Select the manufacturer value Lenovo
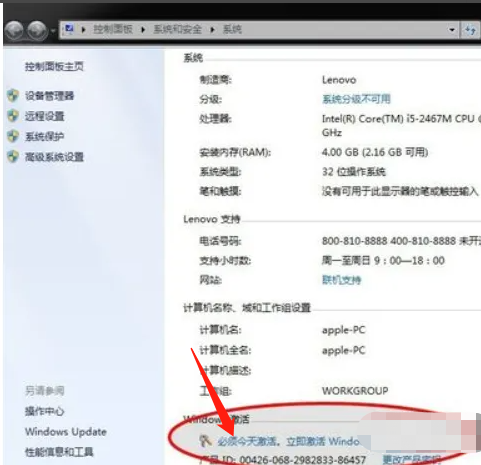This screenshot has height=465, width=481. coord(339,80)
